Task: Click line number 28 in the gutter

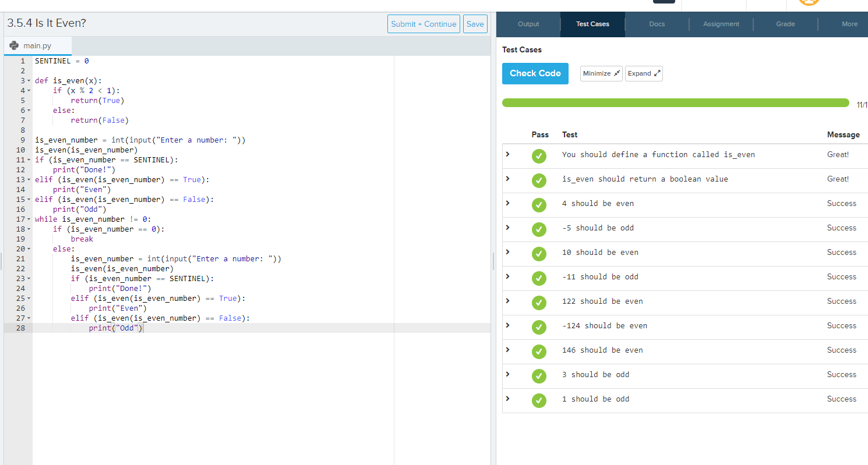Action: click(x=21, y=328)
